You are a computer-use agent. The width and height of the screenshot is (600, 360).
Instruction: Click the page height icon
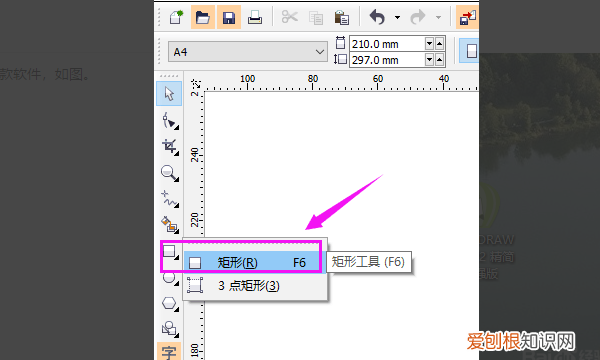[x=340, y=59]
